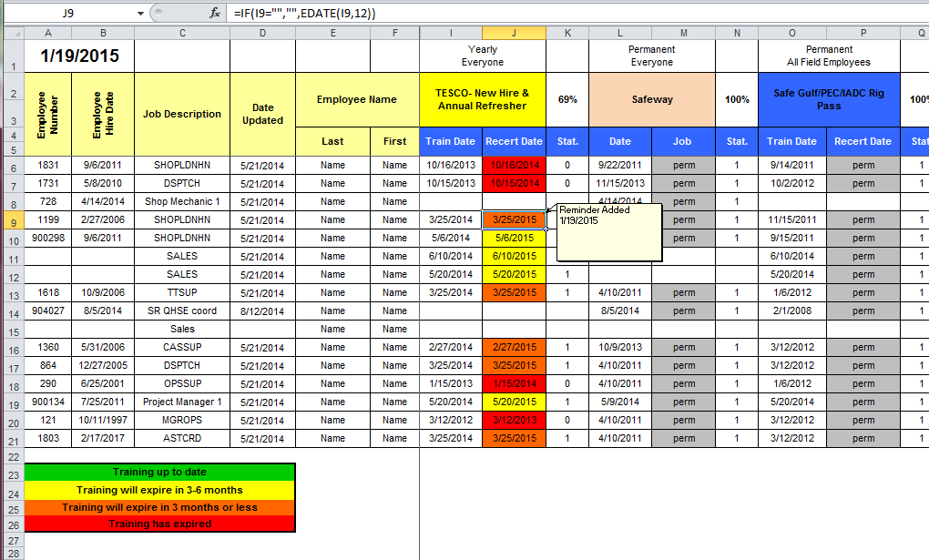Viewport: 929px width, 560px height.
Task: Select the 'Safeway' header cell
Action: (652, 100)
